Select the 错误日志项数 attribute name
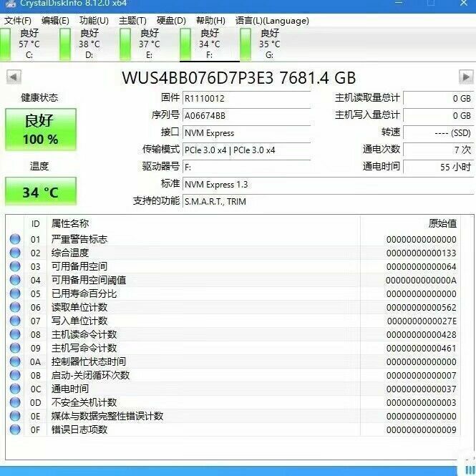Viewport: 476px width, 476px height. click(79, 429)
